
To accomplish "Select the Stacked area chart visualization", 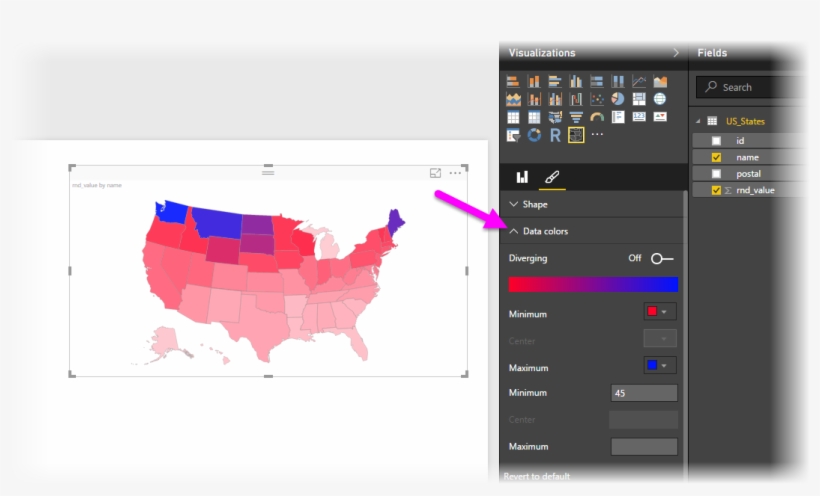I will [x=513, y=99].
